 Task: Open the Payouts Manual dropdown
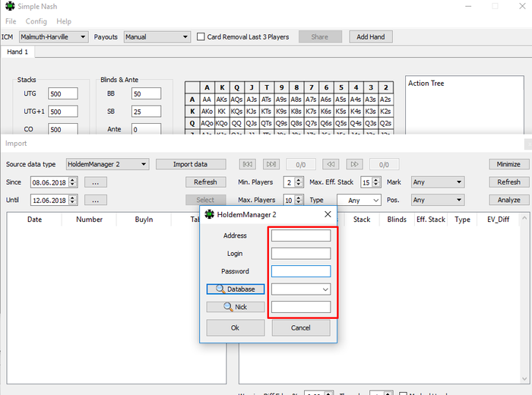(157, 36)
